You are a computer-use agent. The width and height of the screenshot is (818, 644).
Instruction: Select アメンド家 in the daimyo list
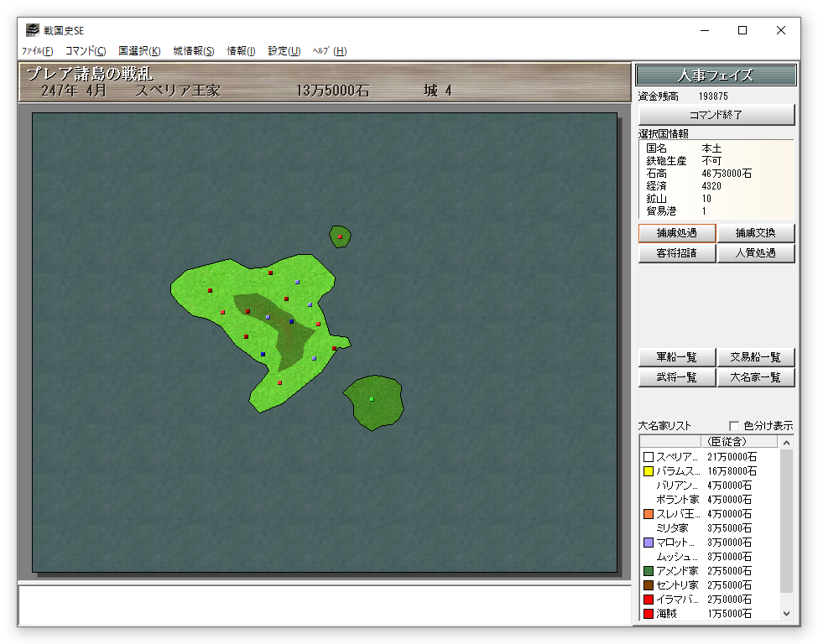point(677,571)
